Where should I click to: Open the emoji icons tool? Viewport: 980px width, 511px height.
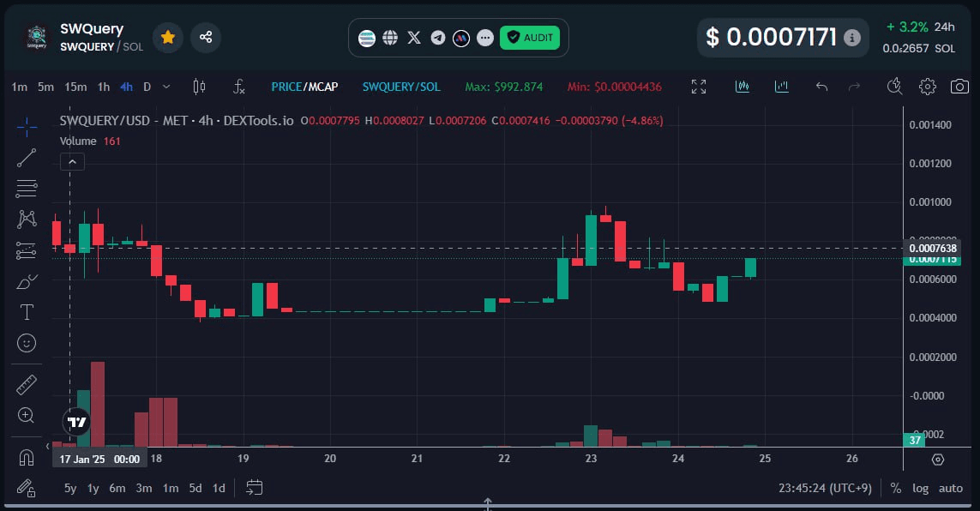click(27, 343)
